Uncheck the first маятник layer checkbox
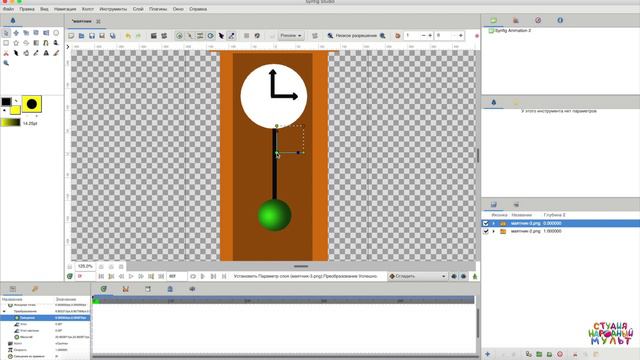Screen dimensions: 640x360 tap(486, 223)
